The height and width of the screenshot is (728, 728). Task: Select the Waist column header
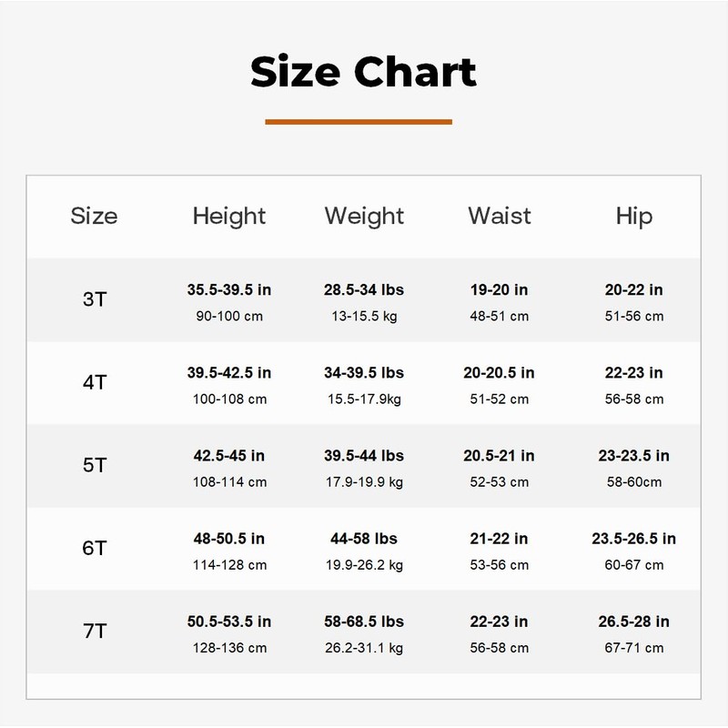499,217
